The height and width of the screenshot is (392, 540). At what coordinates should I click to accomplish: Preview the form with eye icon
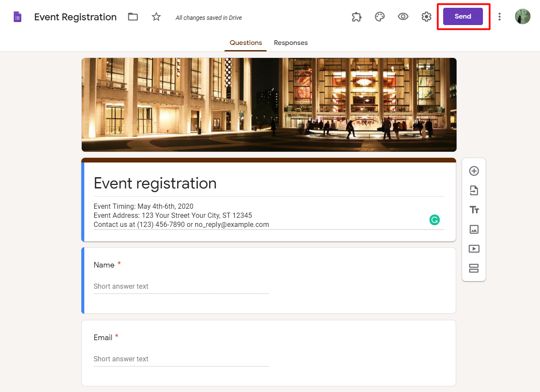coord(403,17)
